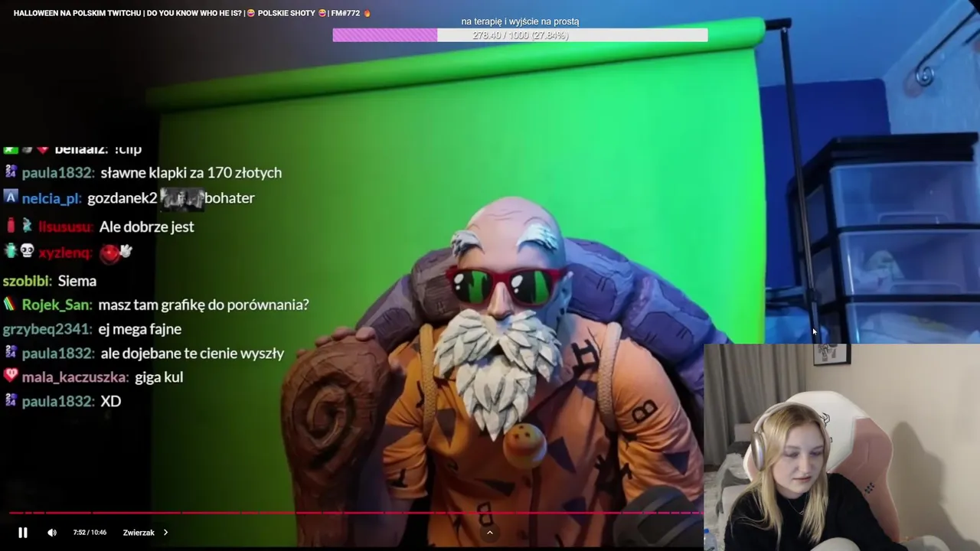The width and height of the screenshot is (980, 551).
Task: Click goal text 'na terapię i wyjście na prostą'
Action: pos(520,21)
